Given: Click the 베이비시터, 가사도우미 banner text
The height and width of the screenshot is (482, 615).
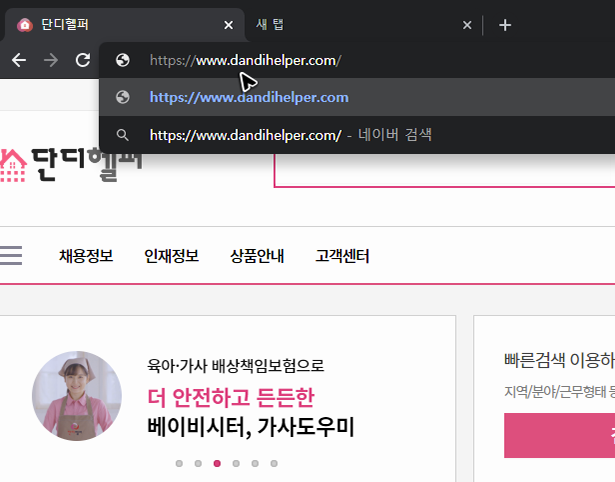Looking at the screenshot, I should (251, 427).
